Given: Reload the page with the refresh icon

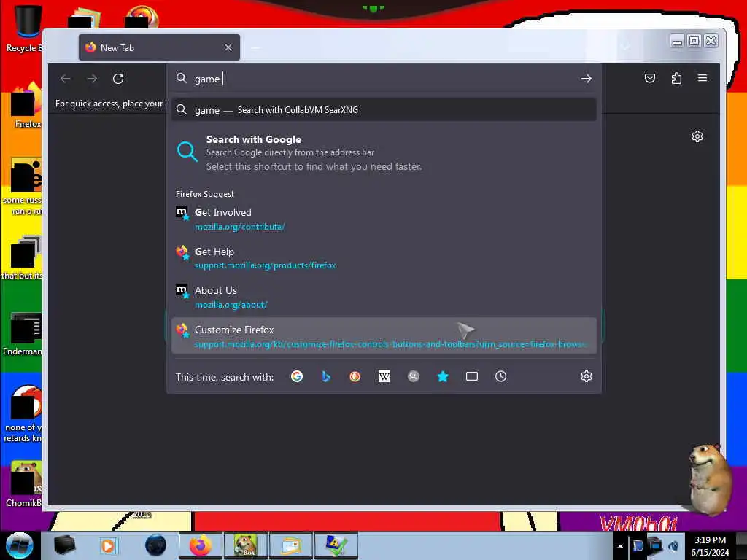Looking at the screenshot, I should tap(118, 79).
